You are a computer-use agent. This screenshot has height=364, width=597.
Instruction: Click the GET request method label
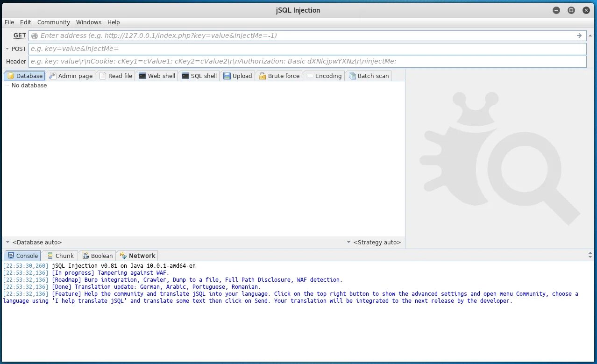20,36
